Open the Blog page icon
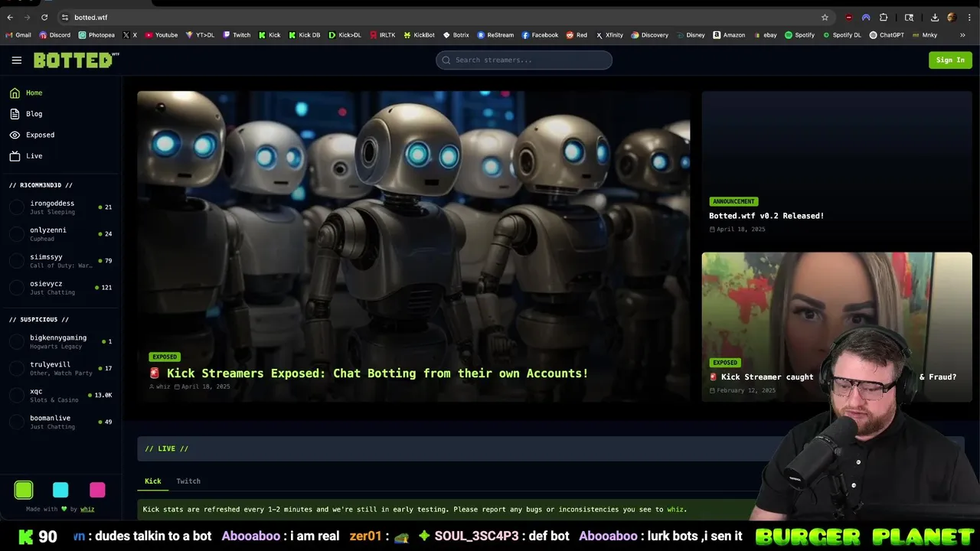 pyautogui.click(x=15, y=114)
